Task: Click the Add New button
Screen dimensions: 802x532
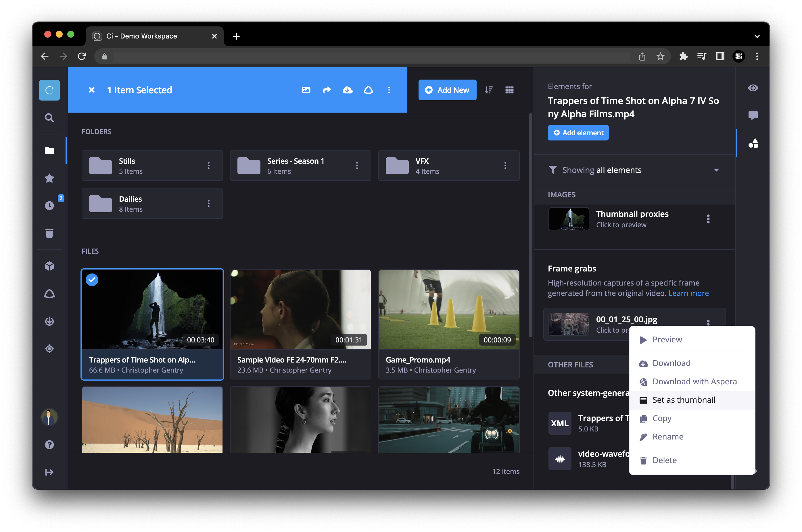Action: pos(447,90)
